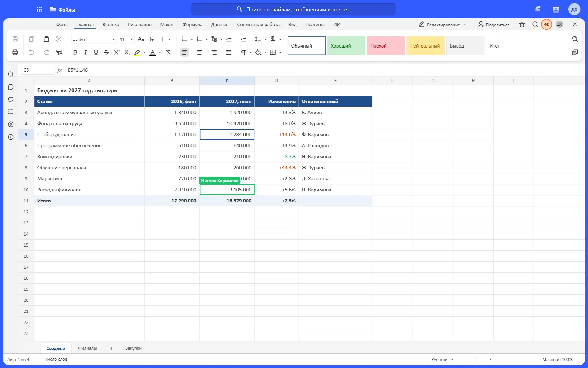Open the Calibri font name dropdown
The width and height of the screenshot is (588, 368).
(x=94, y=39)
